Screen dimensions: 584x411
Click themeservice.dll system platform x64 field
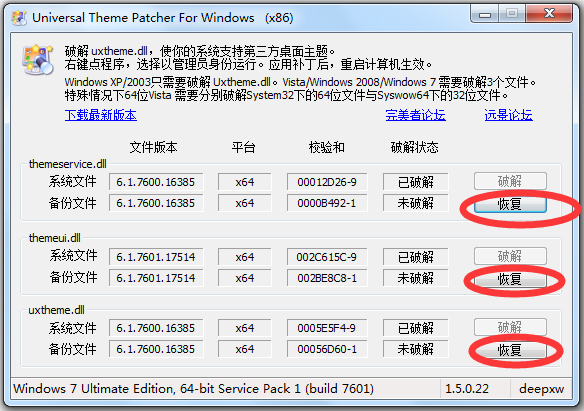pos(245,182)
